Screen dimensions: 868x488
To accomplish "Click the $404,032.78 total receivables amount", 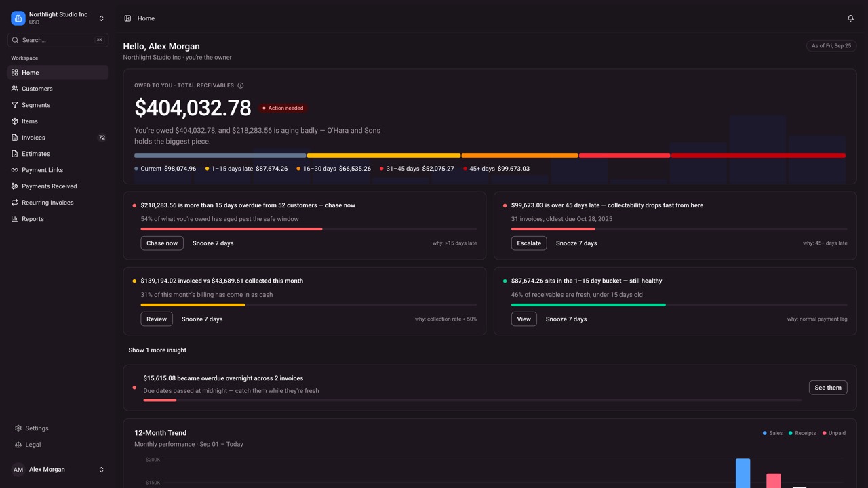I will click(x=193, y=108).
